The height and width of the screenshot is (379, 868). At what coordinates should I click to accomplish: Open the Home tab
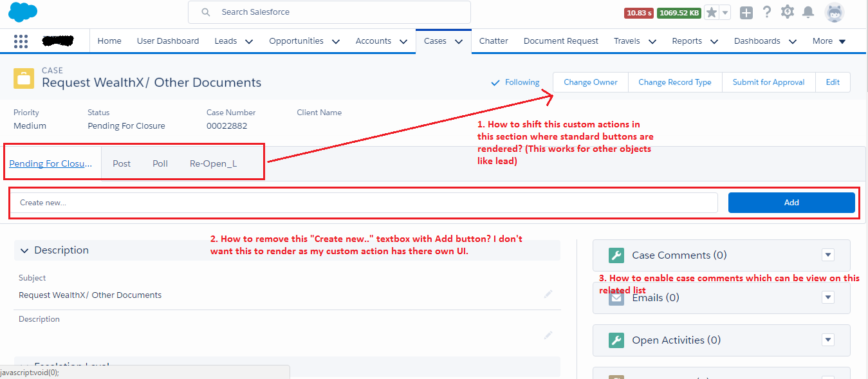point(109,41)
